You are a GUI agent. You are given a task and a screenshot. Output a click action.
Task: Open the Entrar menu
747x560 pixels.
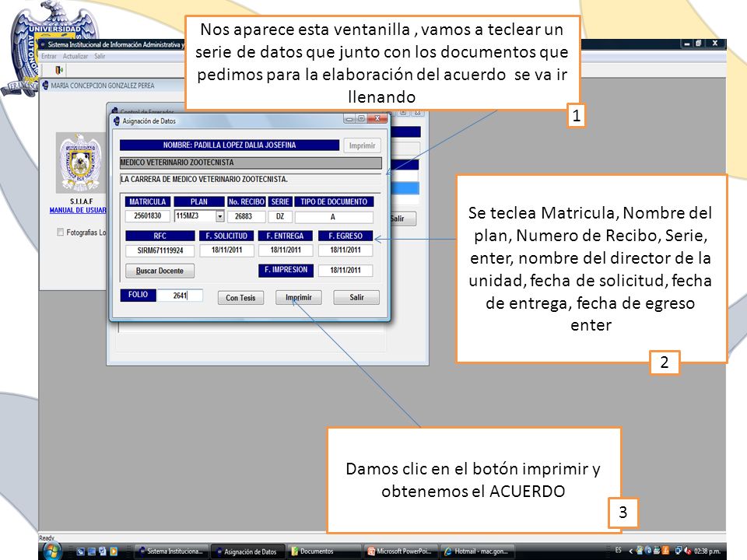(48, 56)
